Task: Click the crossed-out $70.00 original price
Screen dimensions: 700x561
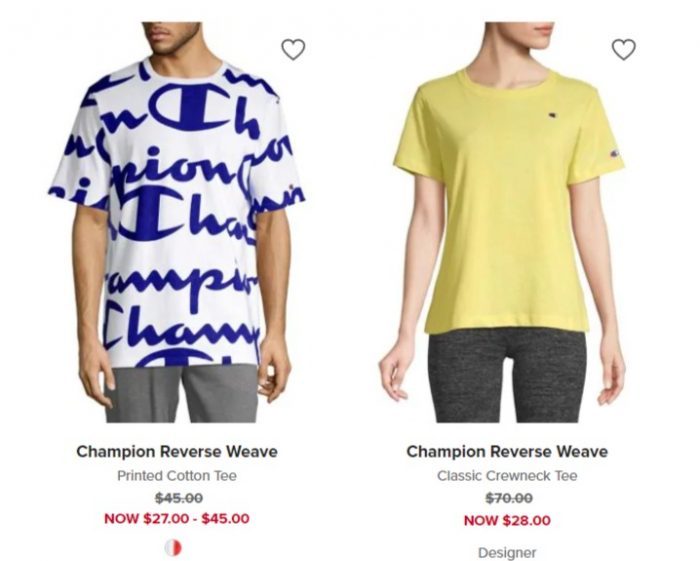Action: tap(509, 498)
